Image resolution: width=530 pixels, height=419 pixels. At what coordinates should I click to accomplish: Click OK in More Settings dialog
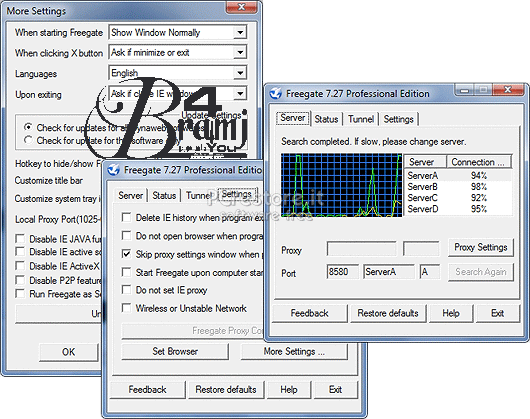69,352
